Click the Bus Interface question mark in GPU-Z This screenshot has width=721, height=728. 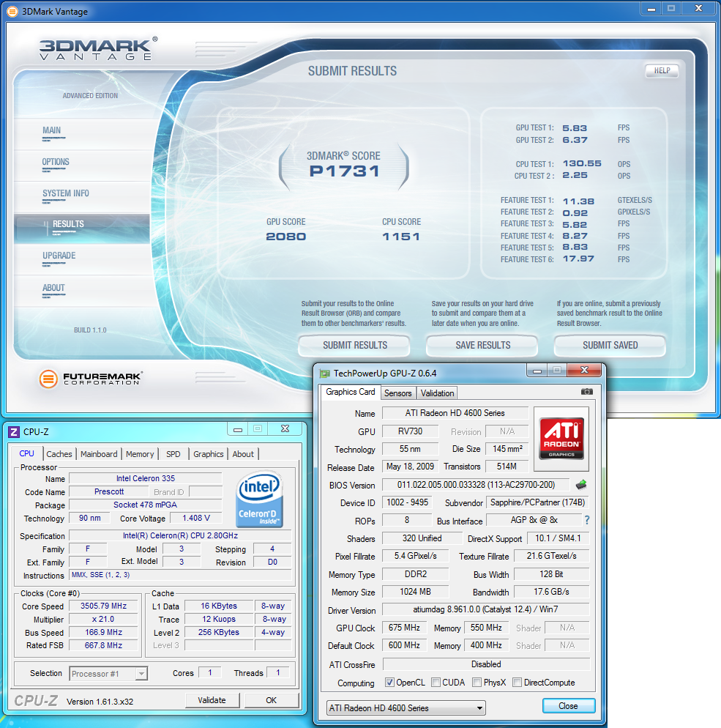point(587,520)
